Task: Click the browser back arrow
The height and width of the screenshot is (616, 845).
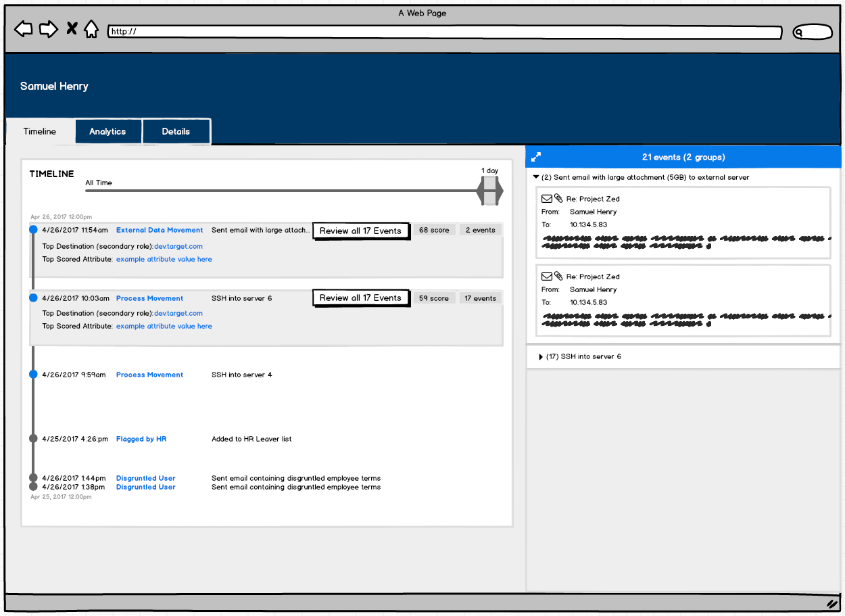Action: click(x=23, y=29)
